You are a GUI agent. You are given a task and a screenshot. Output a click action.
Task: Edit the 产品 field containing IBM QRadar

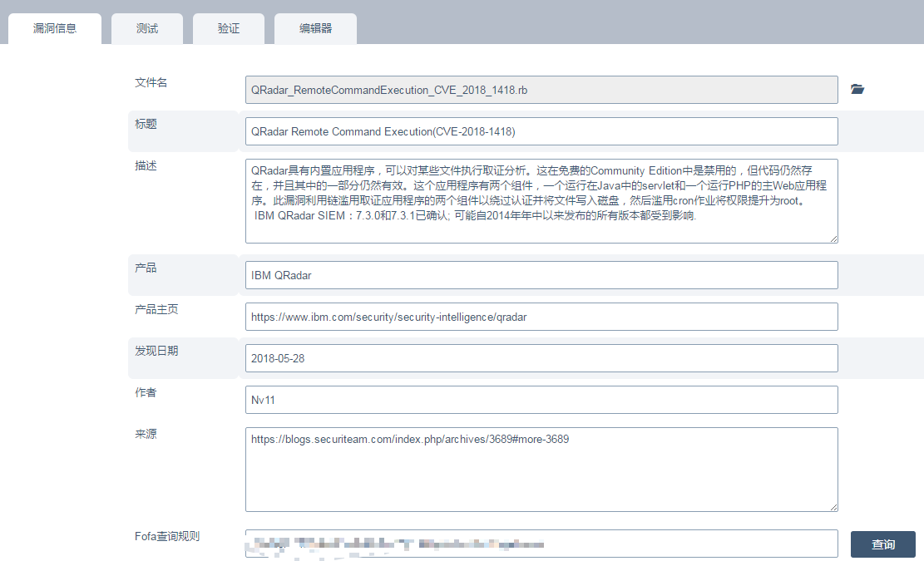tap(541, 275)
